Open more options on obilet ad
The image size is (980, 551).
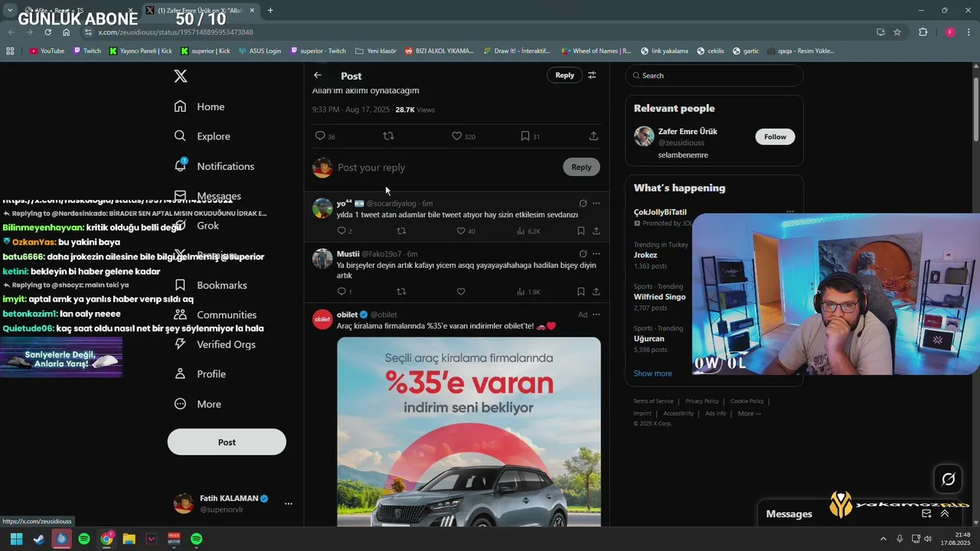click(596, 315)
